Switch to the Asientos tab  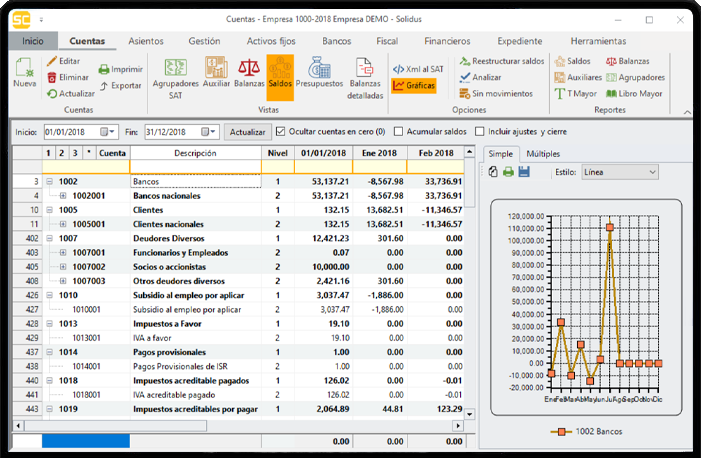146,41
